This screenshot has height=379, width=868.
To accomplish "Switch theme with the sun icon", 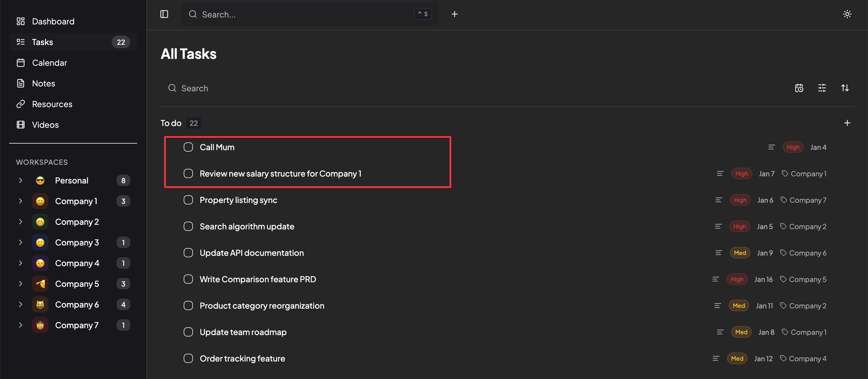I will click(x=847, y=14).
